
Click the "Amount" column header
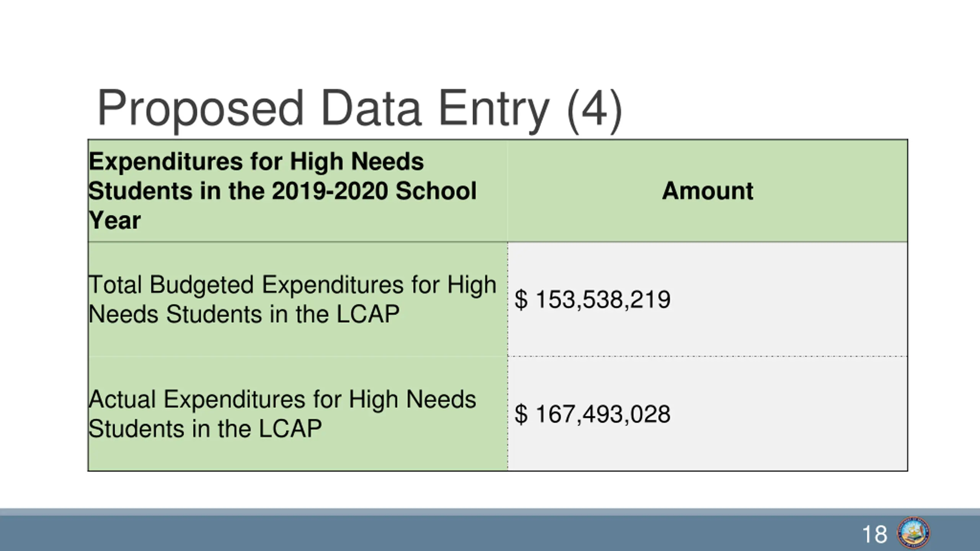(x=707, y=191)
